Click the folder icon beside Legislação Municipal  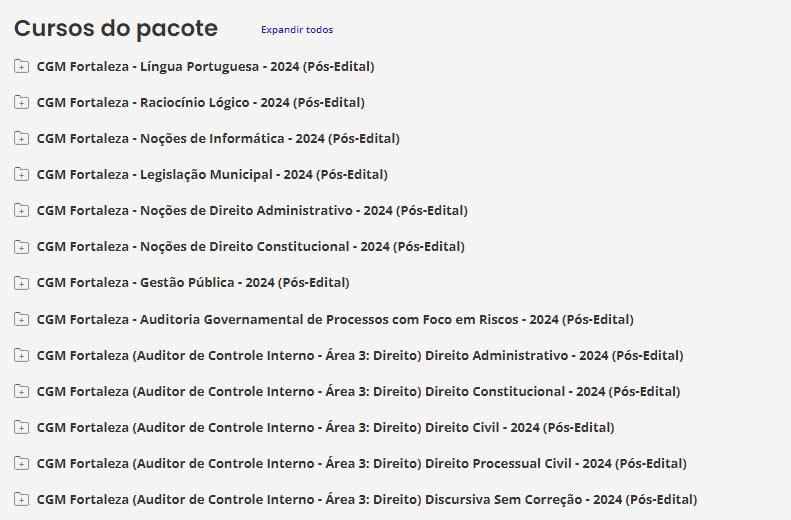(21, 175)
